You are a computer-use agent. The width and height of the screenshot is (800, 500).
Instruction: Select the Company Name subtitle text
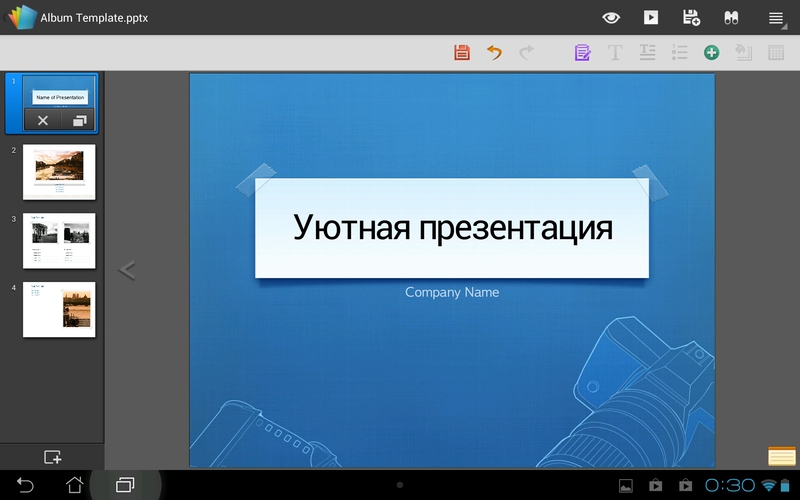tap(452, 292)
